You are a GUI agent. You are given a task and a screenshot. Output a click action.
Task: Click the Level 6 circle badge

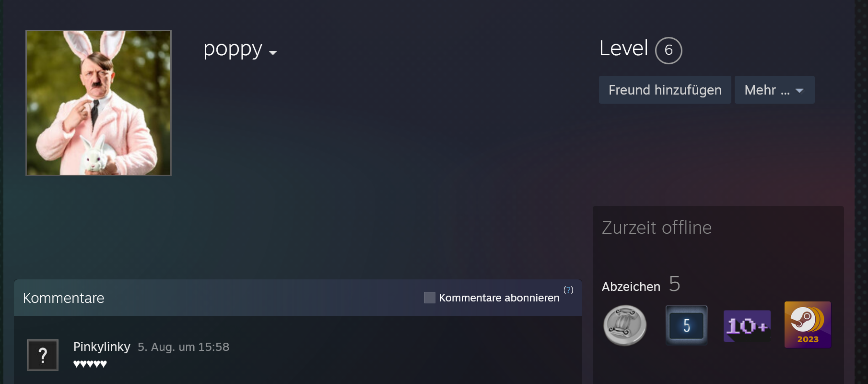coord(669,50)
